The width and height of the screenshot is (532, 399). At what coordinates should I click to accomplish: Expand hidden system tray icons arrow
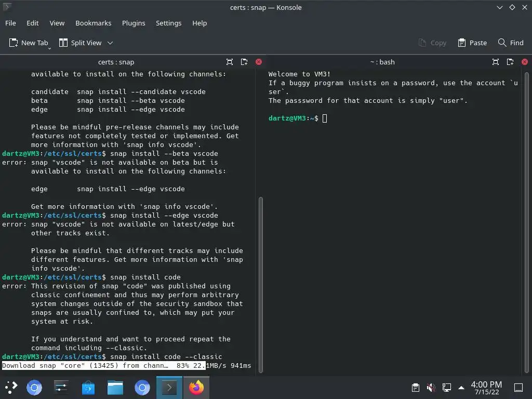click(x=461, y=388)
